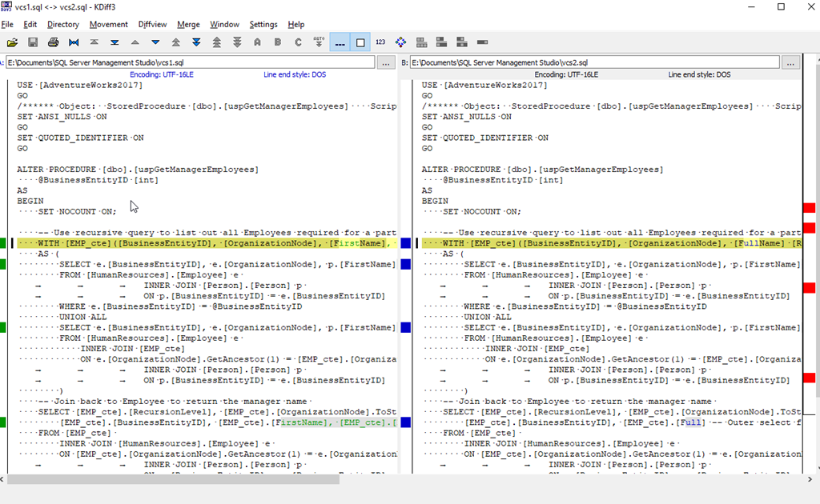The image size is (820, 504).
Task: Toggle show white space characters
Action: click(341, 42)
